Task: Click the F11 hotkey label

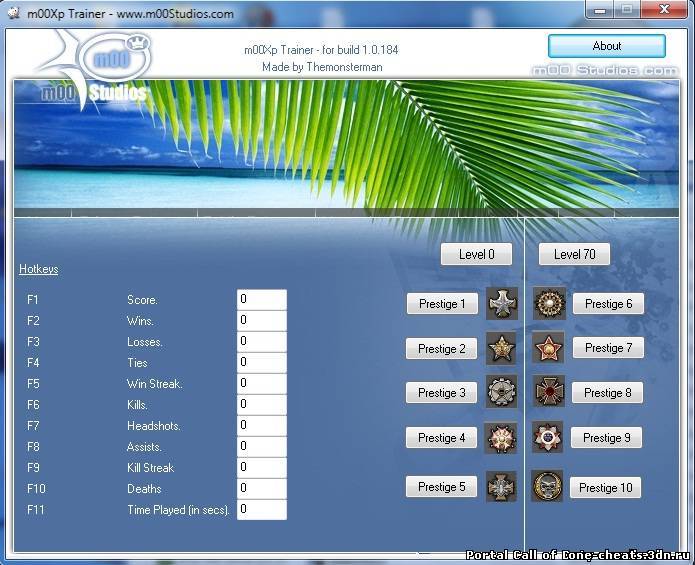Action: [36, 510]
